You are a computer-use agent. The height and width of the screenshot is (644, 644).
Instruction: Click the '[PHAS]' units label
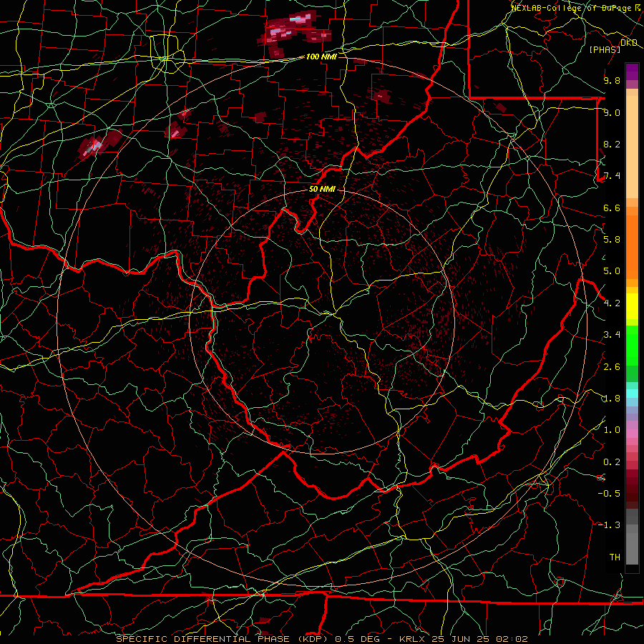[605, 49]
